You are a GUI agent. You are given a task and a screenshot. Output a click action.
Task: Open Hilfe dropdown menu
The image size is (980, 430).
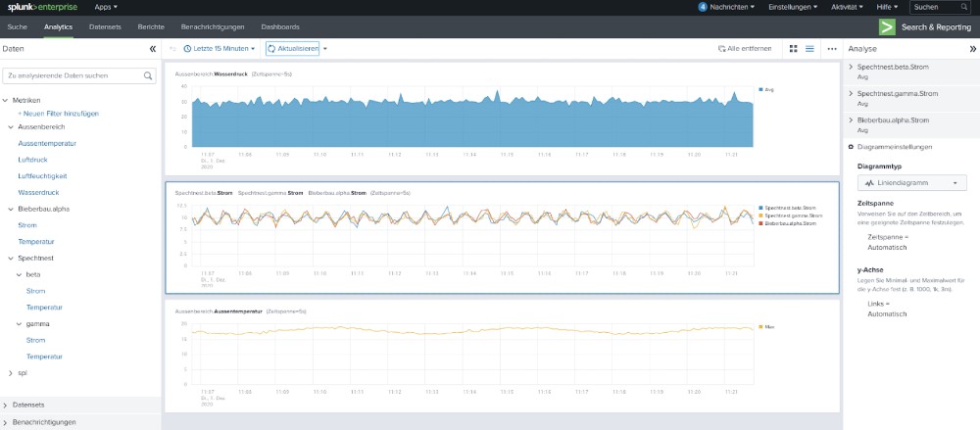(887, 7)
